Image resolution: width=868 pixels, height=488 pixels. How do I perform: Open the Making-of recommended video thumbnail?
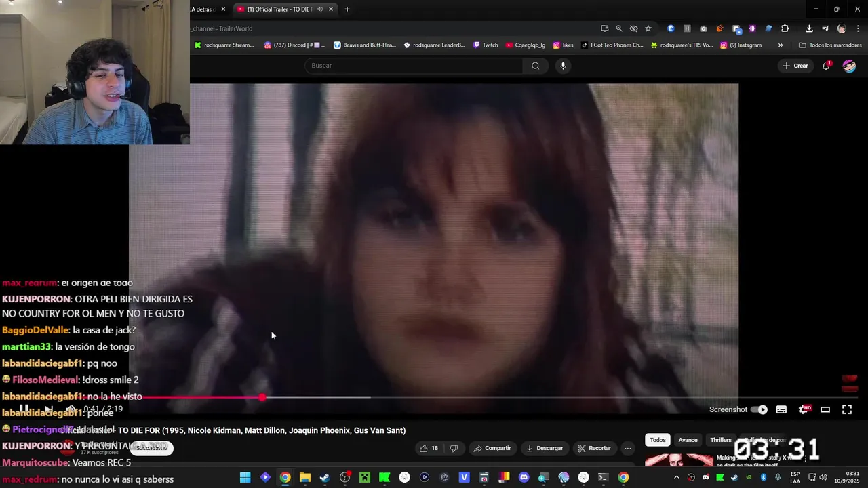[x=678, y=460]
